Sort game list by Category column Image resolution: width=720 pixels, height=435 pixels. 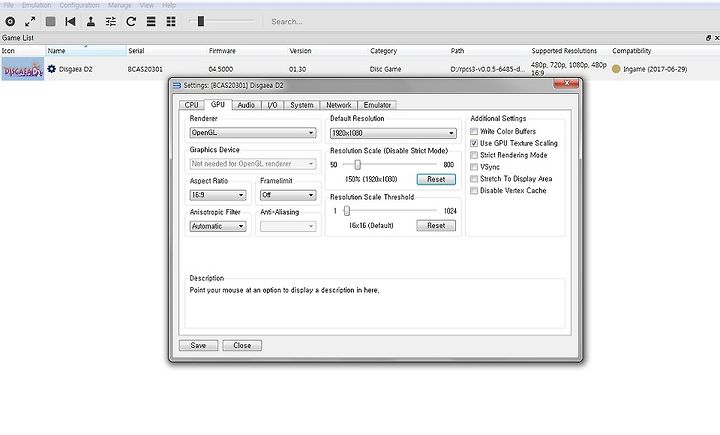coord(409,51)
